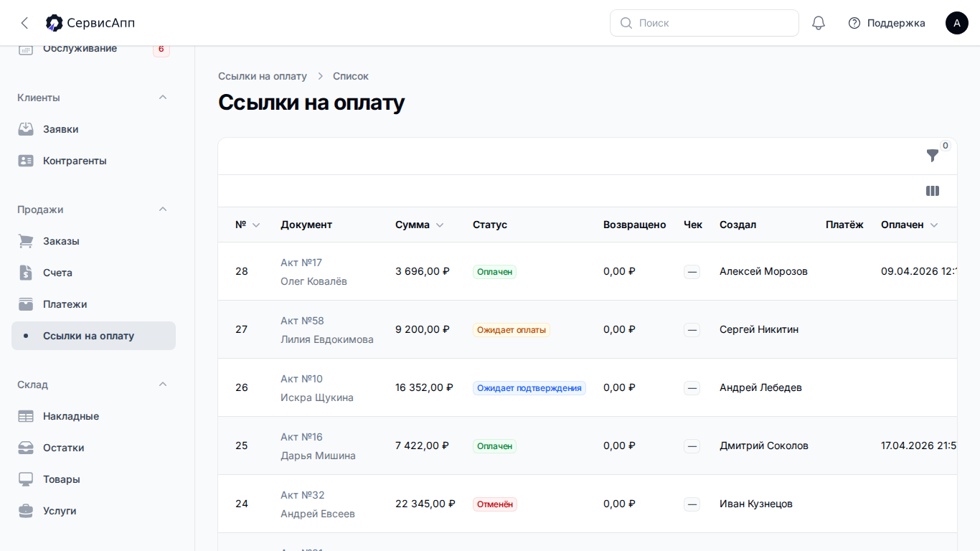The height and width of the screenshot is (551, 980).
Task: Click Лилия Евдокимова client name
Action: 327,339
